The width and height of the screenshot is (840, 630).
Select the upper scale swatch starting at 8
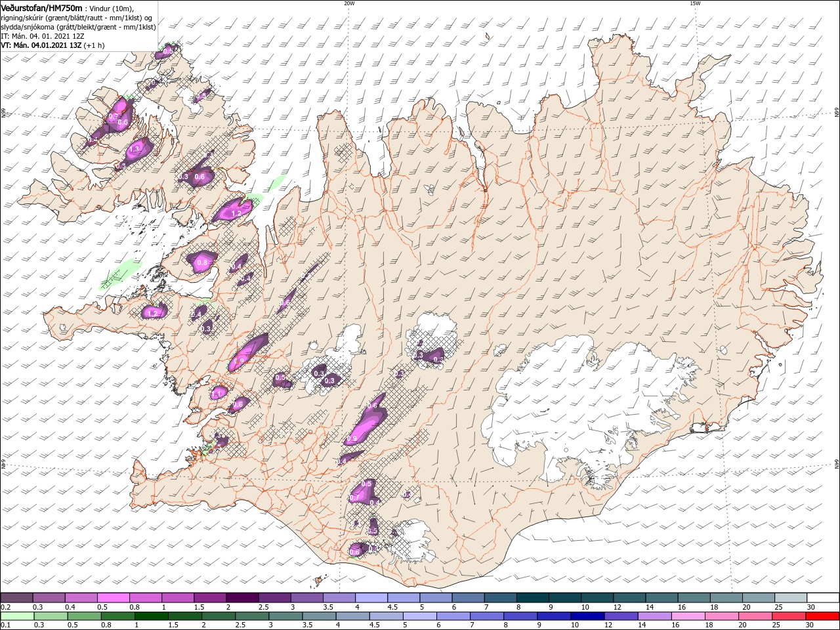(532, 597)
